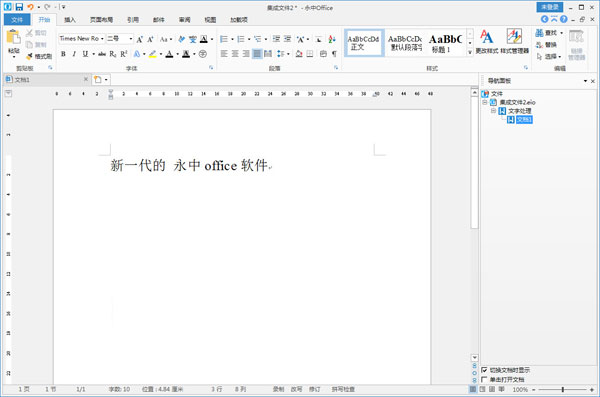Apply Underline formatting with U icon

[x=85, y=54]
